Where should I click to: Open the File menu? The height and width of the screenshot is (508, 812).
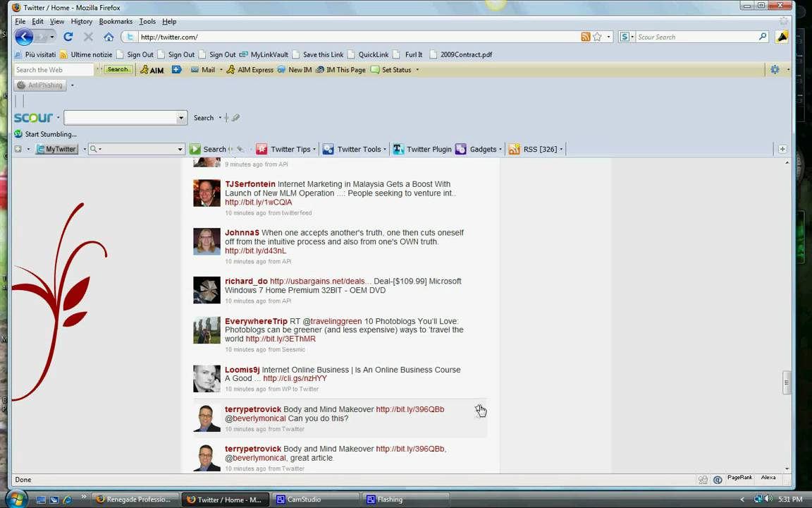click(x=20, y=21)
